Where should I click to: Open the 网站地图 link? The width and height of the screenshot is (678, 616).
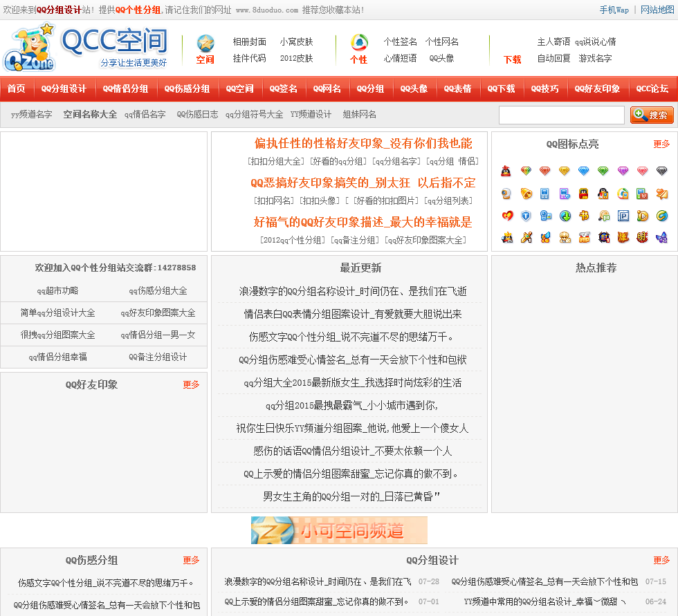point(657,10)
